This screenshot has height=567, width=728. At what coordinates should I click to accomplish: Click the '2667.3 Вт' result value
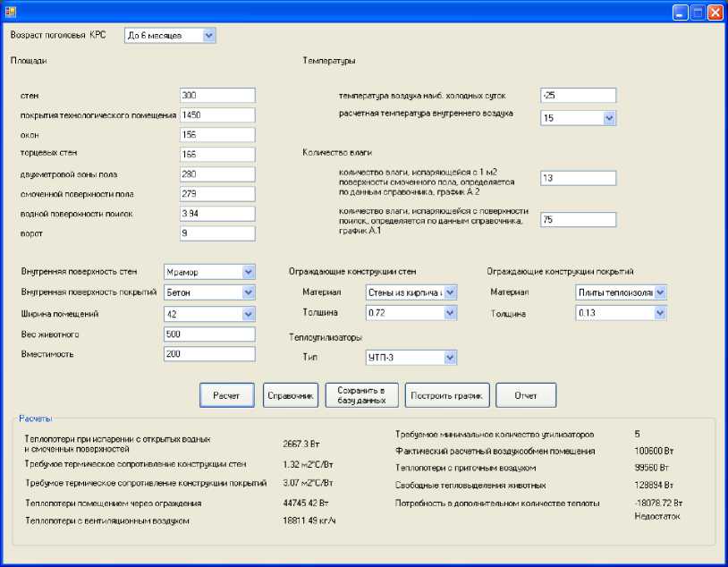(301, 444)
